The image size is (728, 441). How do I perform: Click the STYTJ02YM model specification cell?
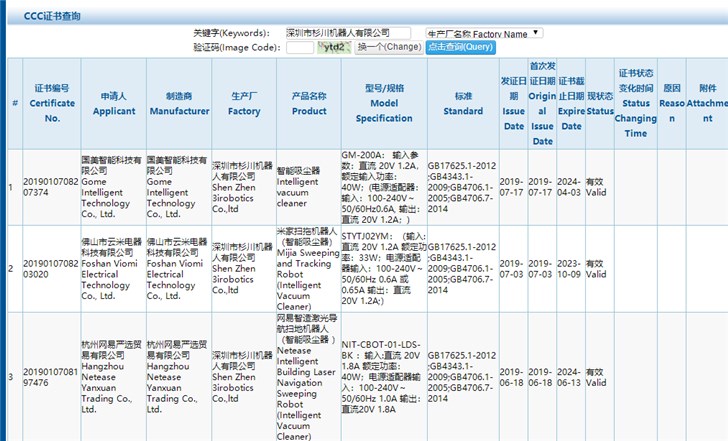[384, 268]
